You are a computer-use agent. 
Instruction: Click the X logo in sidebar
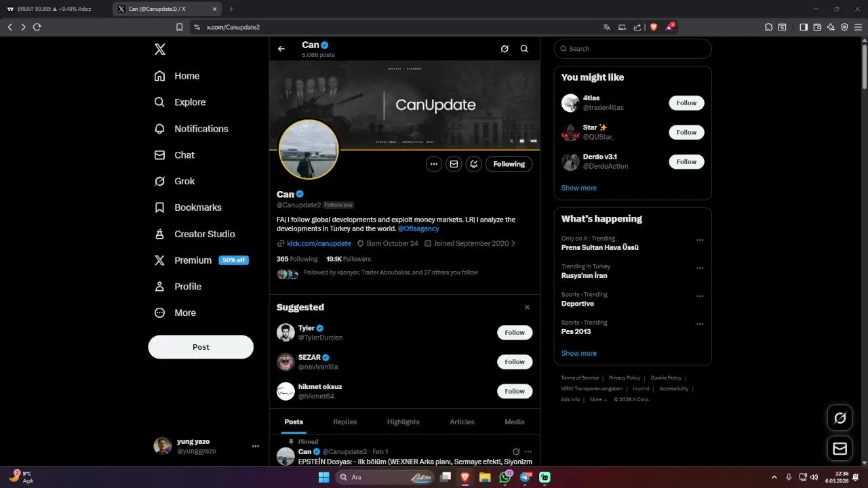pyautogui.click(x=159, y=49)
